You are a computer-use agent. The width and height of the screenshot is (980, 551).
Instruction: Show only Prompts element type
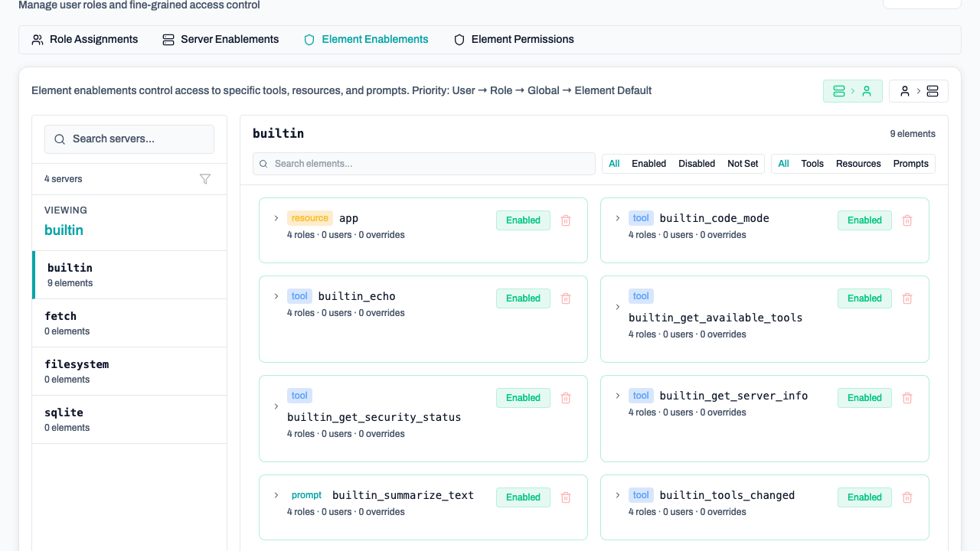point(910,164)
